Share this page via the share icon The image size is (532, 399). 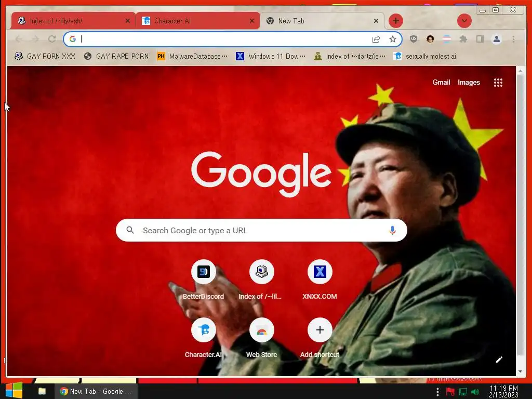point(376,39)
